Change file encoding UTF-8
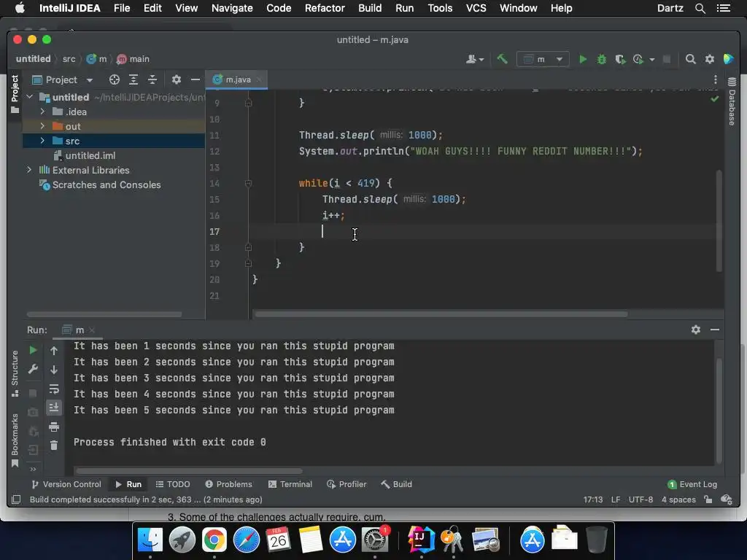The image size is (747, 560). [x=640, y=499]
